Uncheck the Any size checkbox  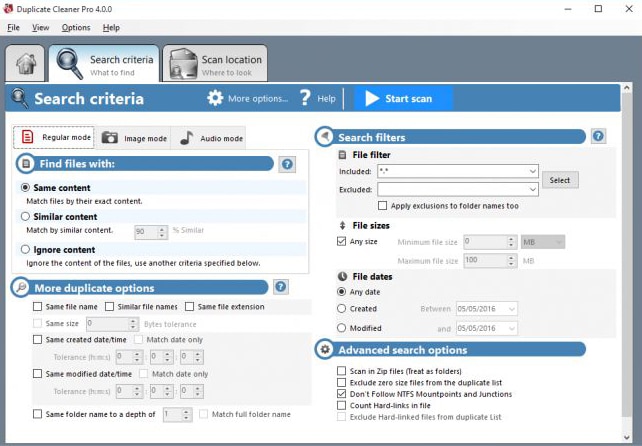pos(341,241)
